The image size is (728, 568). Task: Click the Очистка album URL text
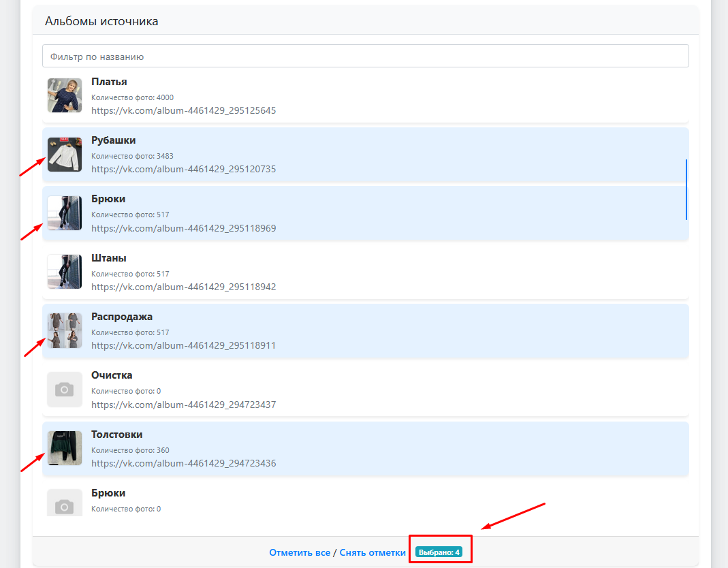click(x=183, y=405)
